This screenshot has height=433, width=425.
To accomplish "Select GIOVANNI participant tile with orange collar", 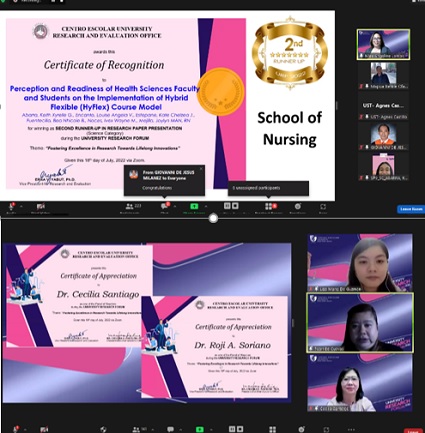I will (x=383, y=136).
